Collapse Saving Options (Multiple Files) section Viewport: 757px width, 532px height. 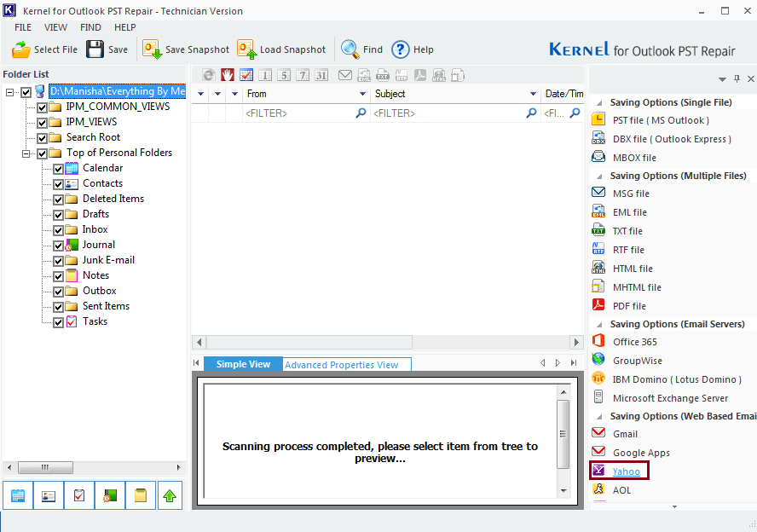[x=599, y=176]
